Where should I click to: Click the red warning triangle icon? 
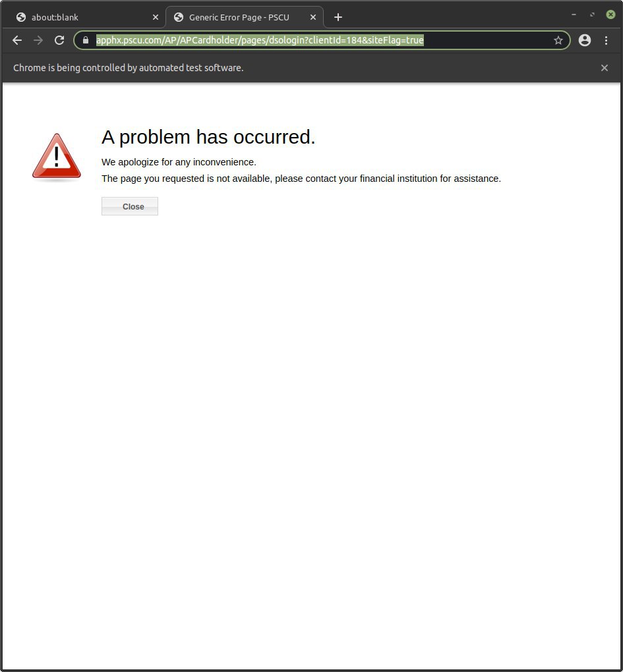57,156
